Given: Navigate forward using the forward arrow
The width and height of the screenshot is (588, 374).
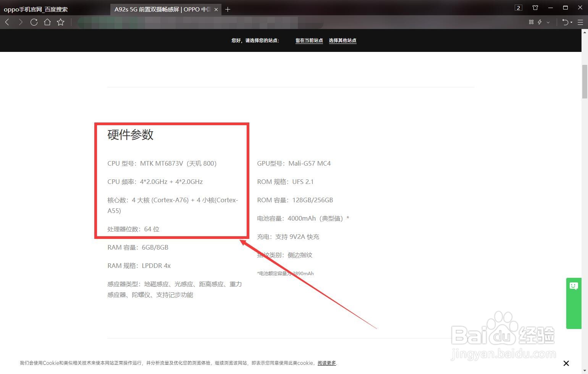Looking at the screenshot, I should (20, 22).
